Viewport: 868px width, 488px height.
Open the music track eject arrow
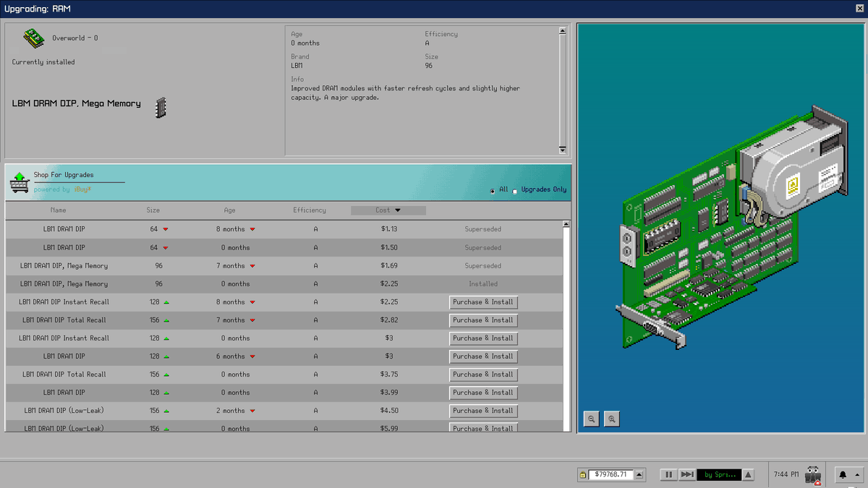[748, 475]
